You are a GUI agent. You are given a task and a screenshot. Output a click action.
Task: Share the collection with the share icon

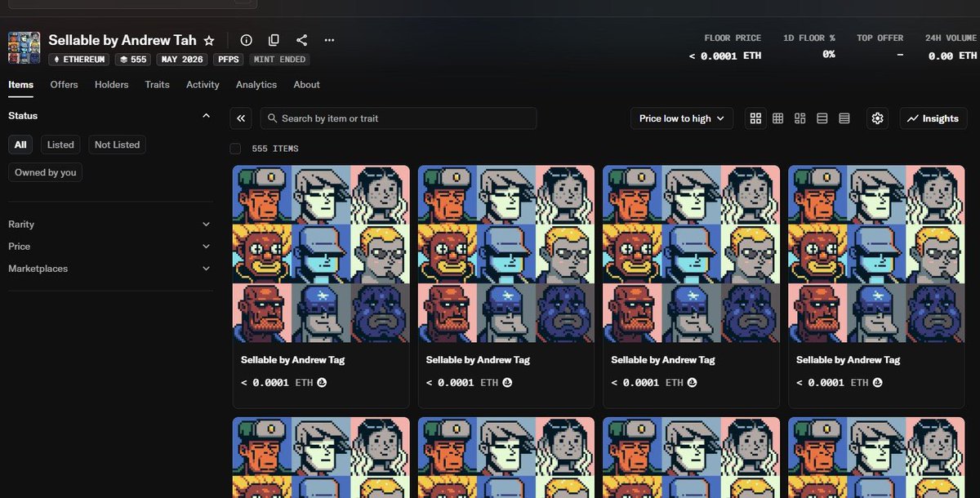[301, 40]
